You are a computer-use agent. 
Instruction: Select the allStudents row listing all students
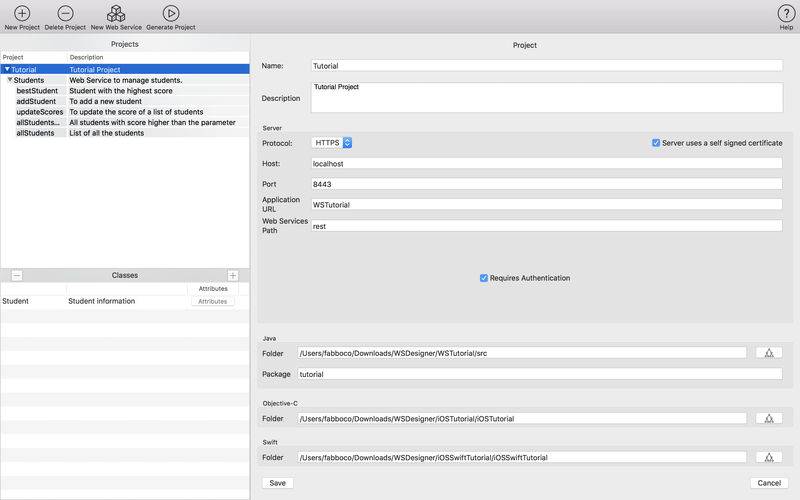(125, 133)
